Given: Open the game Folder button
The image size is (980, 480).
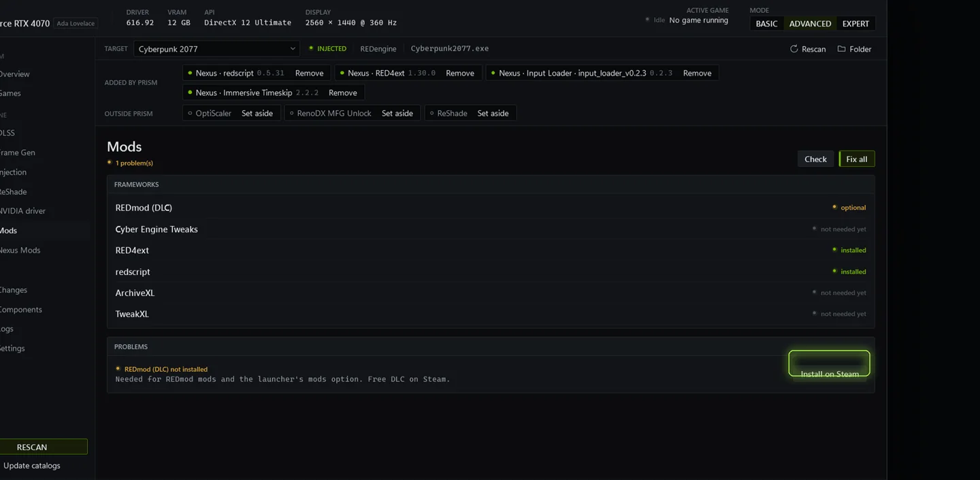Looking at the screenshot, I should (854, 49).
